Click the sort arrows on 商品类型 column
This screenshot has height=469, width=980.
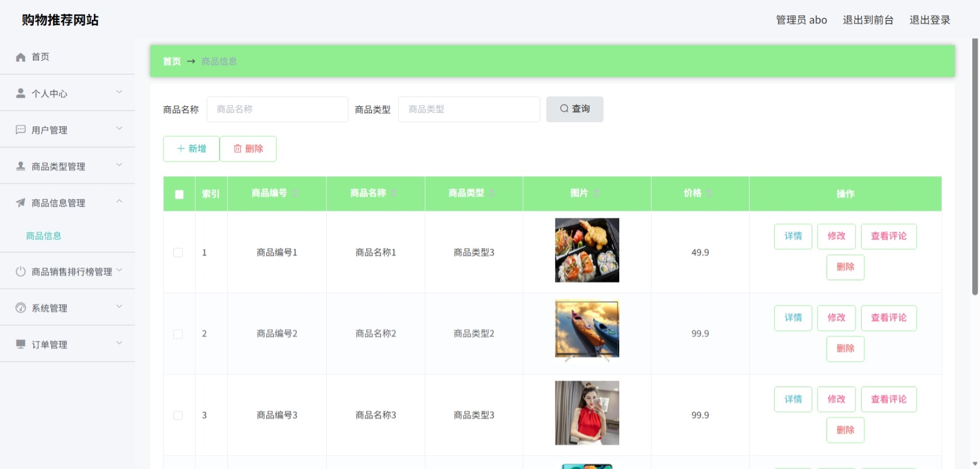tap(492, 193)
